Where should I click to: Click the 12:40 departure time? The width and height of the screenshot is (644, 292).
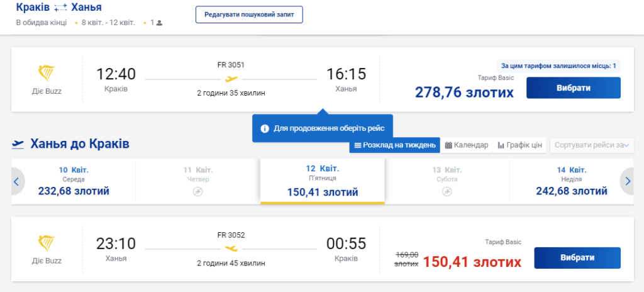point(116,74)
